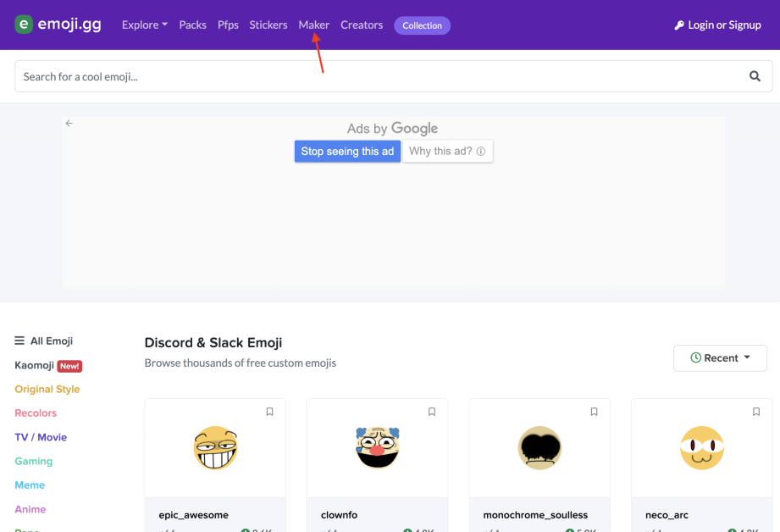Bookmark the neco_arc emoji
The width and height of the screenshot is (780, 532).
point(755,412)
